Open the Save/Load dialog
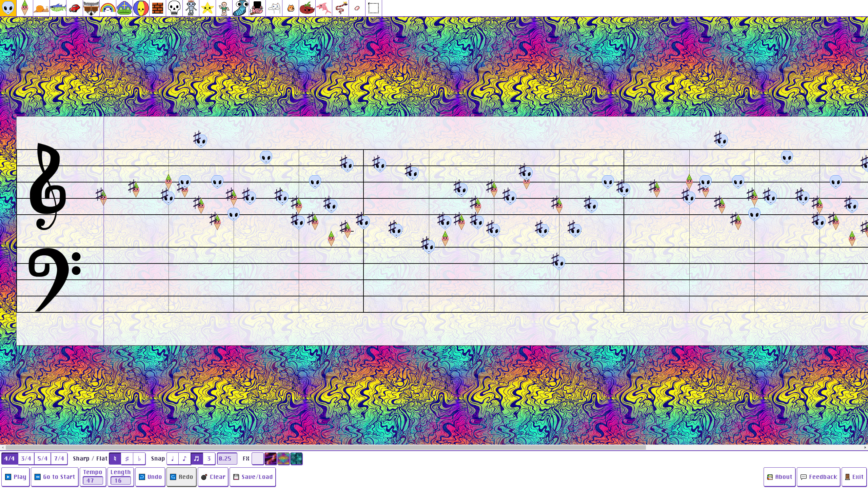This screenshot has width=868, height=488. point(253,476)
